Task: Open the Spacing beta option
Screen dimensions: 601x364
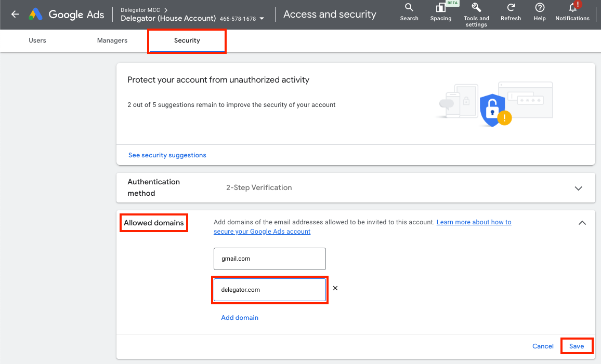Action: pos(441,12)
